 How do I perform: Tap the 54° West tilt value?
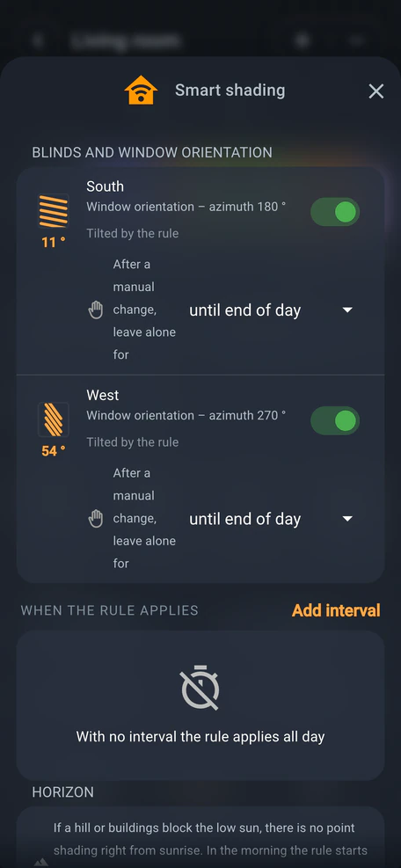coord(53,450)
